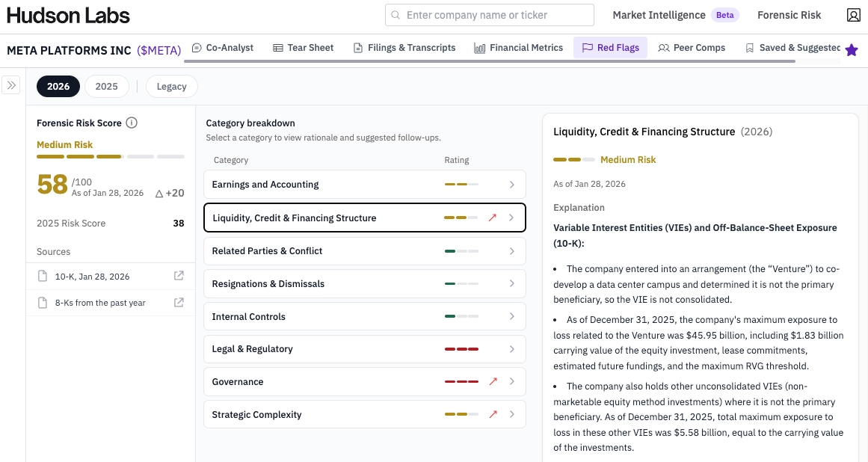Open the Financial Metrics chart tab

pyautogui.click(x=518, y=48)
